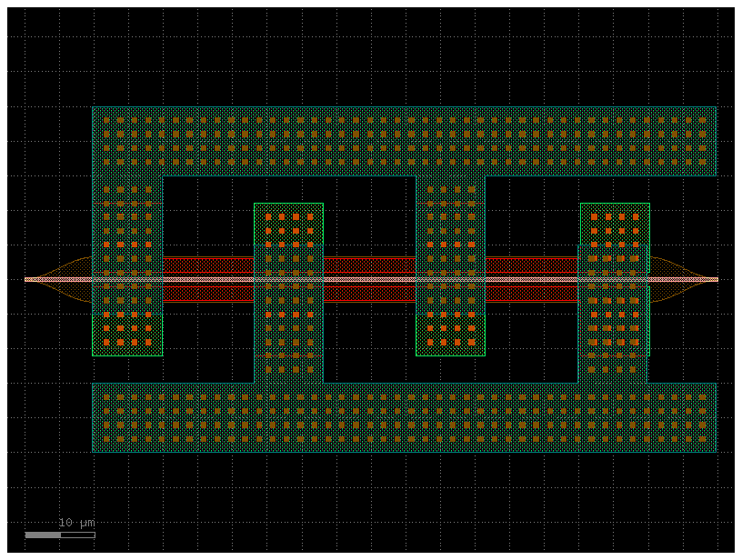
Task: Click the top-left corner of the top bus
Action: pos(93,108)
